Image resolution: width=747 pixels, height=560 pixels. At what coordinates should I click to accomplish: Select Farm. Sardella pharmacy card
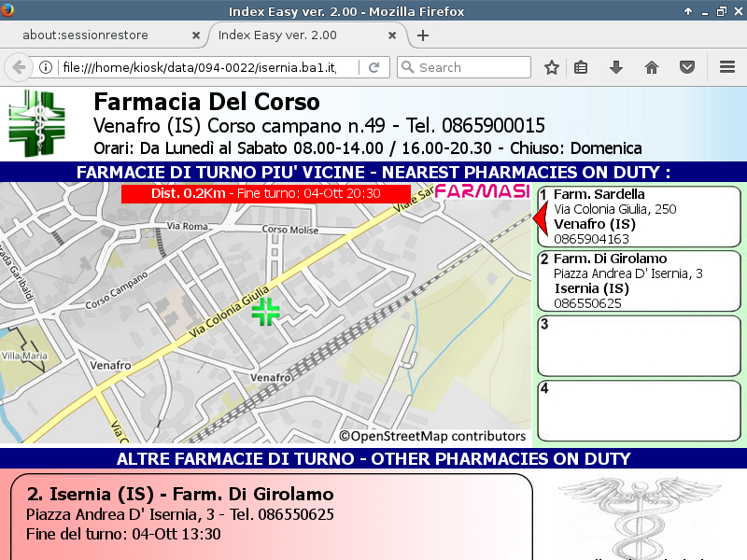pos(639,217)
